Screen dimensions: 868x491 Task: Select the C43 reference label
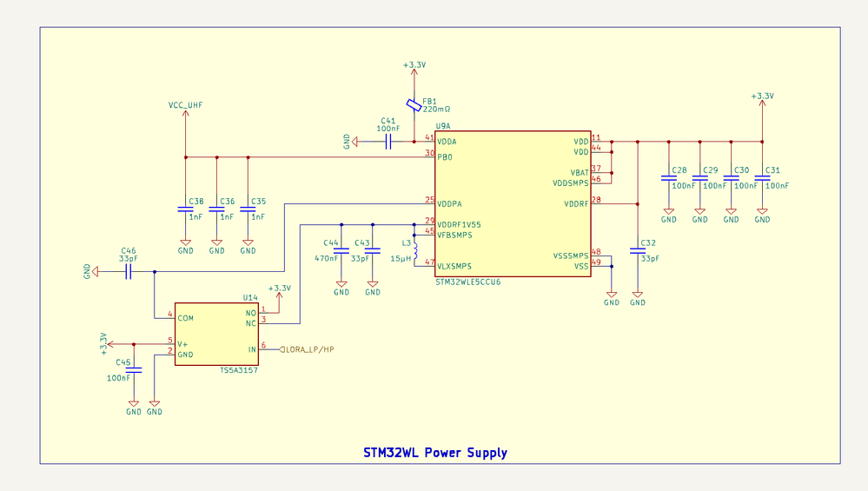(x=362, y=243)
